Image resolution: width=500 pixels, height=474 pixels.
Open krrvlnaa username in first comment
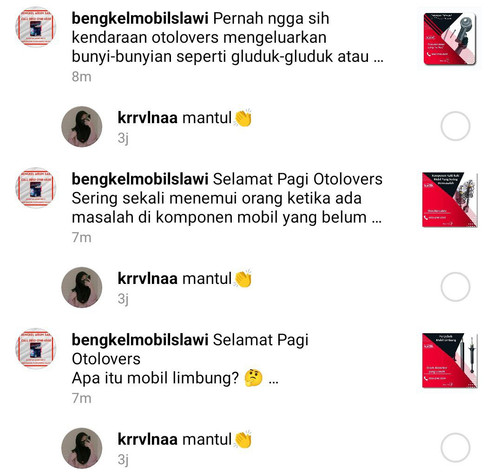(x=148, y=118)
